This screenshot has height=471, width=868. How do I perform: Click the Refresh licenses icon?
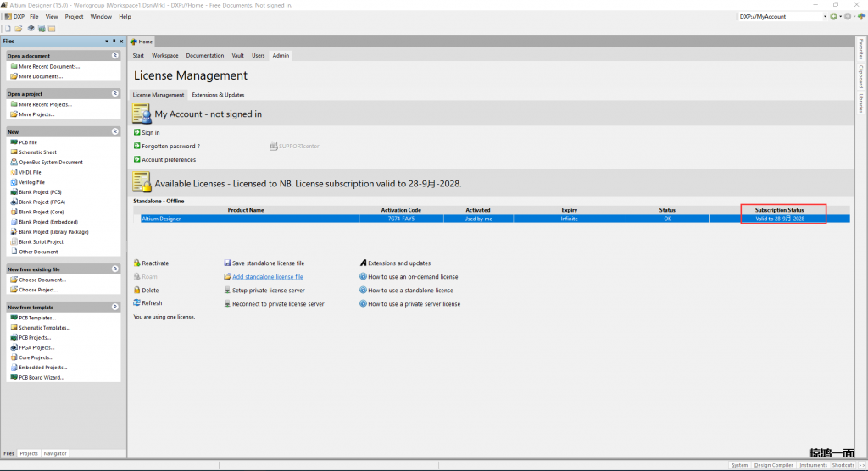[137, 303]
